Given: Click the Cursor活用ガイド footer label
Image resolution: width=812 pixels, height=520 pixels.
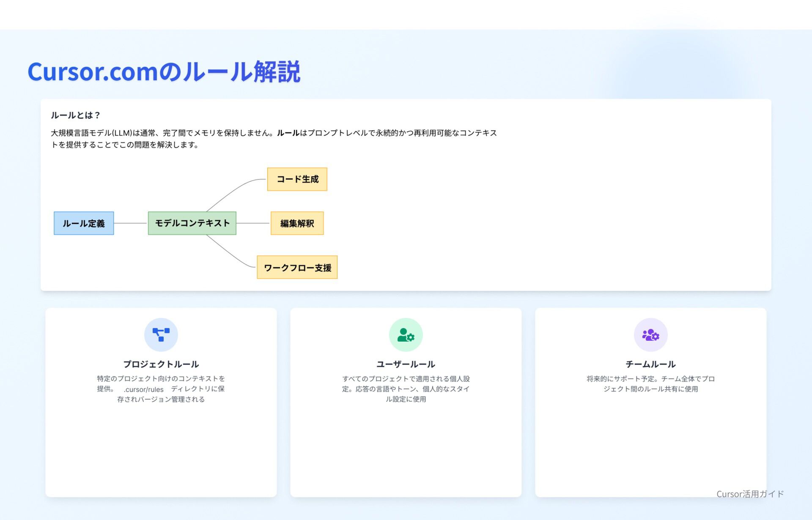Looking at the screenshot, I should (750, 494).
